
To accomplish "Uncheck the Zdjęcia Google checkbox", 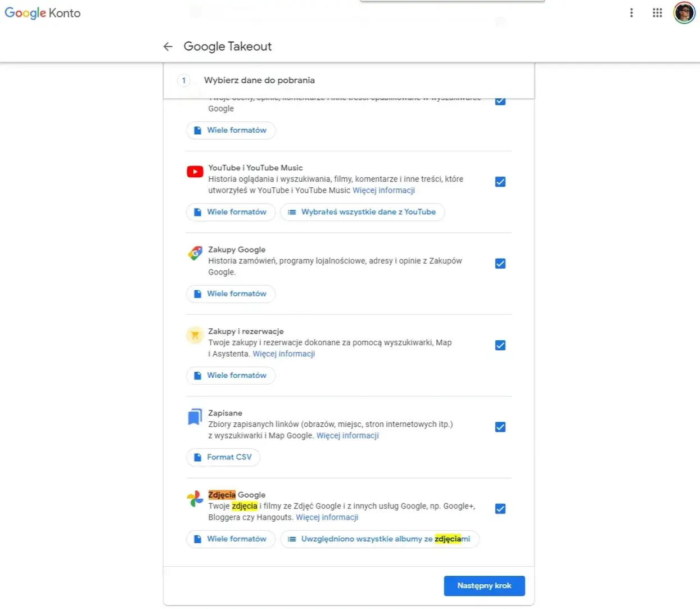I will (500, 508).
